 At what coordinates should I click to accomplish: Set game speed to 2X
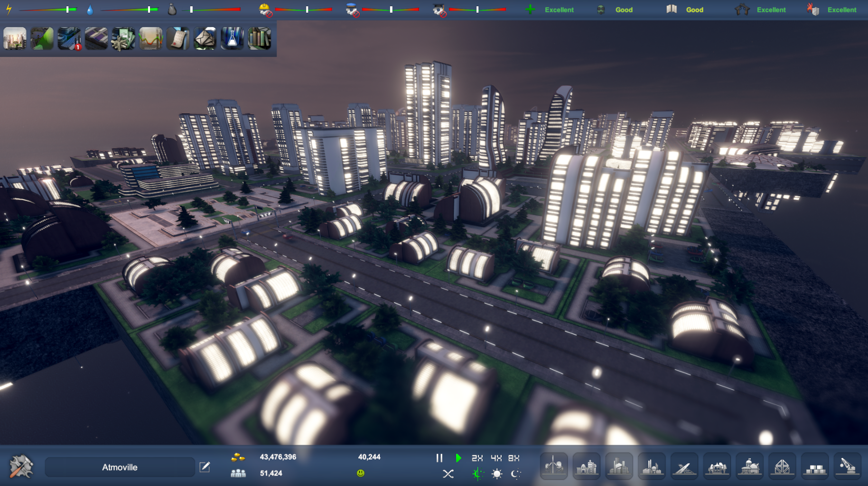(x=477, y=458)
